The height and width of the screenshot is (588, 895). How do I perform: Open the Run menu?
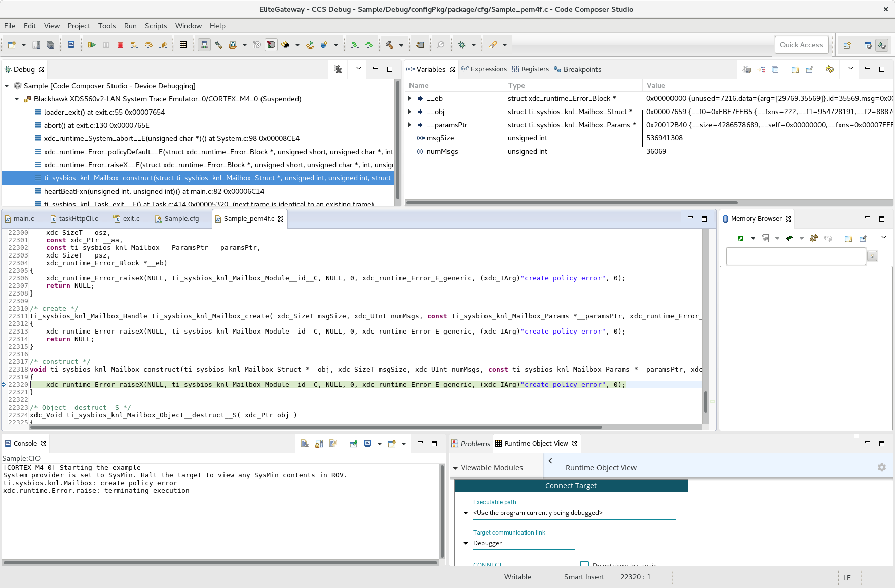pyautogui.click(x=130, y=26)
